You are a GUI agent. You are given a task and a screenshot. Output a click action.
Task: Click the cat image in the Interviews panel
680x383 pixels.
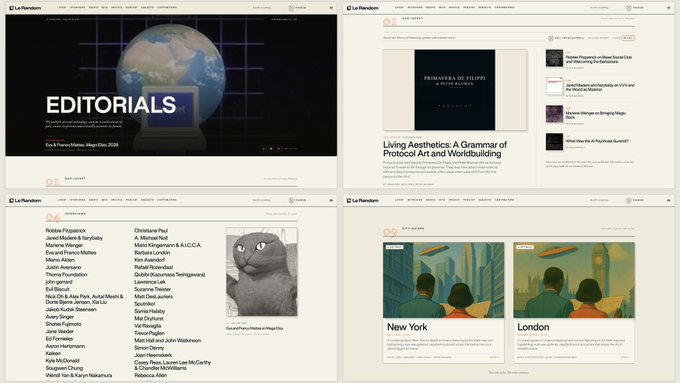262,272
